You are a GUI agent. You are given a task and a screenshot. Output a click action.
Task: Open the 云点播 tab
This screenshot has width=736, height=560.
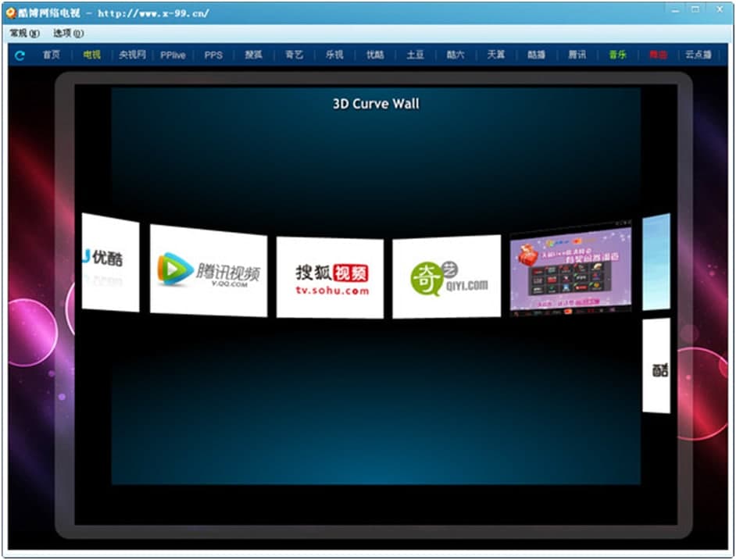pos(698,55)
